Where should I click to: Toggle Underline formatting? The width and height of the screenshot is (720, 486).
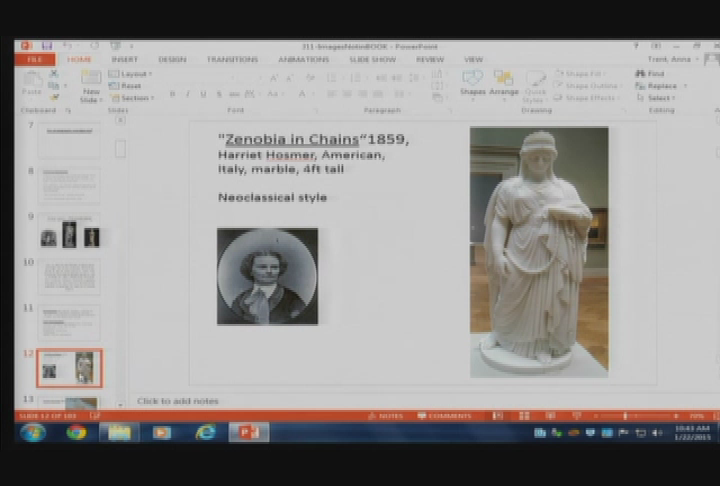(203, 94)
